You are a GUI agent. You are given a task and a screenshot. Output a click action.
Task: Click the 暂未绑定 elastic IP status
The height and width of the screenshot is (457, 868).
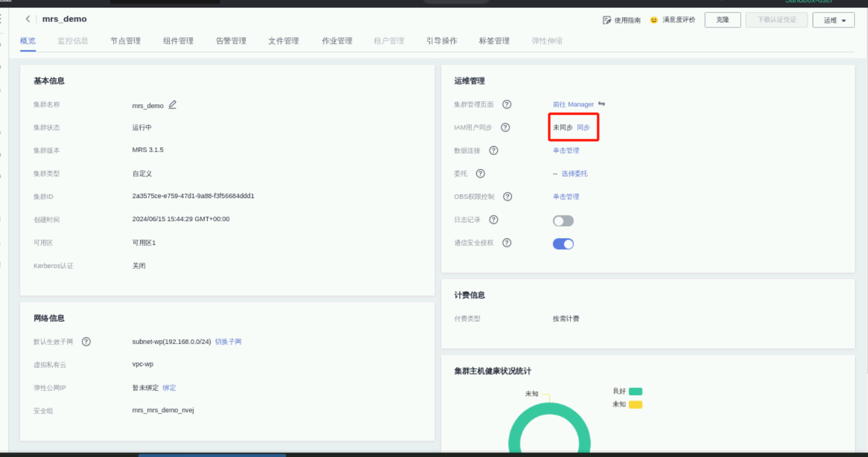[x=145, y=388]
